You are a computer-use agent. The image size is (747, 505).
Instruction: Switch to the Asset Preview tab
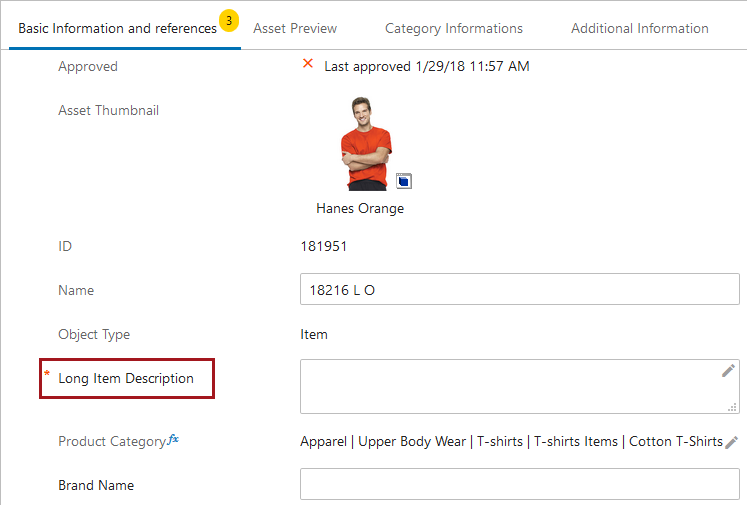[295, 28]
